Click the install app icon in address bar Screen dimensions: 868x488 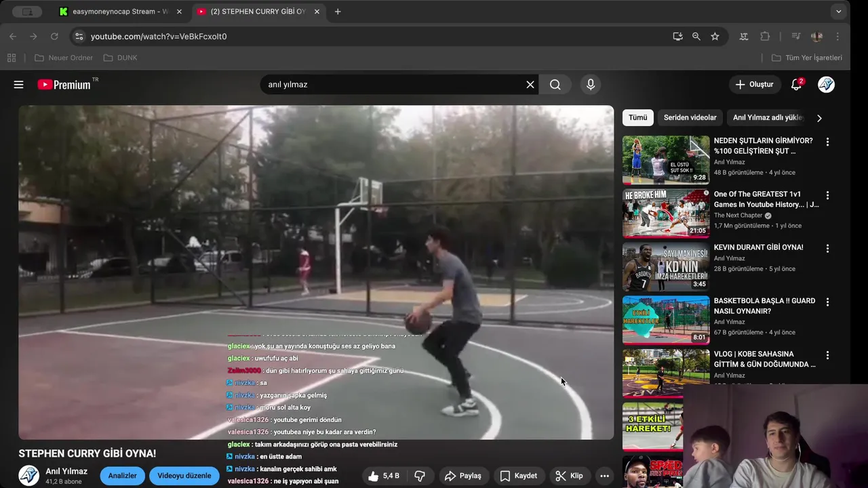point(677,37)
